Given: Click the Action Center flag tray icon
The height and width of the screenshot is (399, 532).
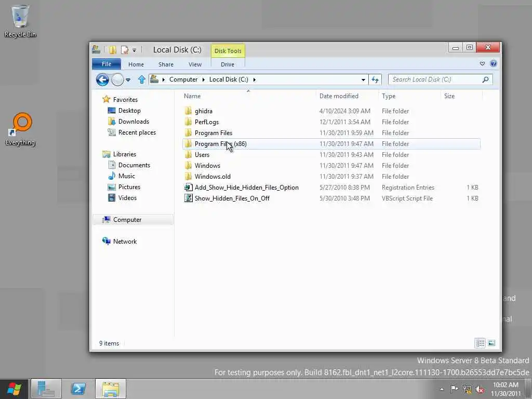Looking at the screenshot, I should click(x=454, y=389).
